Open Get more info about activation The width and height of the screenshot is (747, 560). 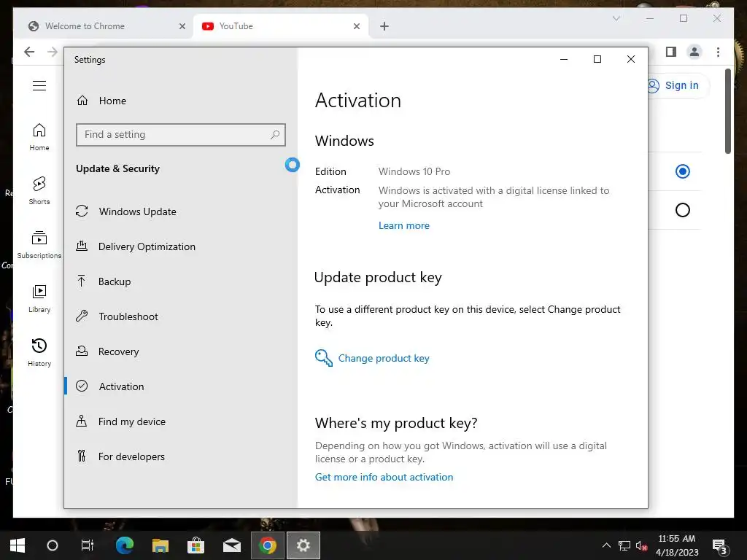(x=384, y=477)
